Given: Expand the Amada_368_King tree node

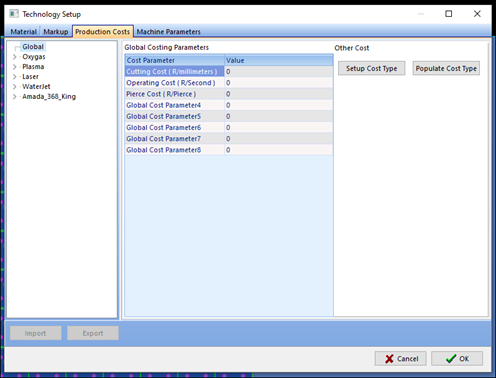Looking at the screenshot, I should (x=15, y=97).
